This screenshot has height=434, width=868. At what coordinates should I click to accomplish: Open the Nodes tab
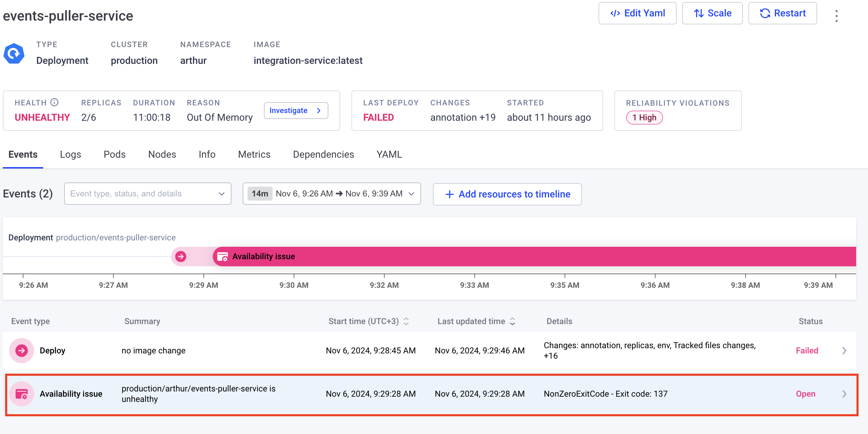162,155
